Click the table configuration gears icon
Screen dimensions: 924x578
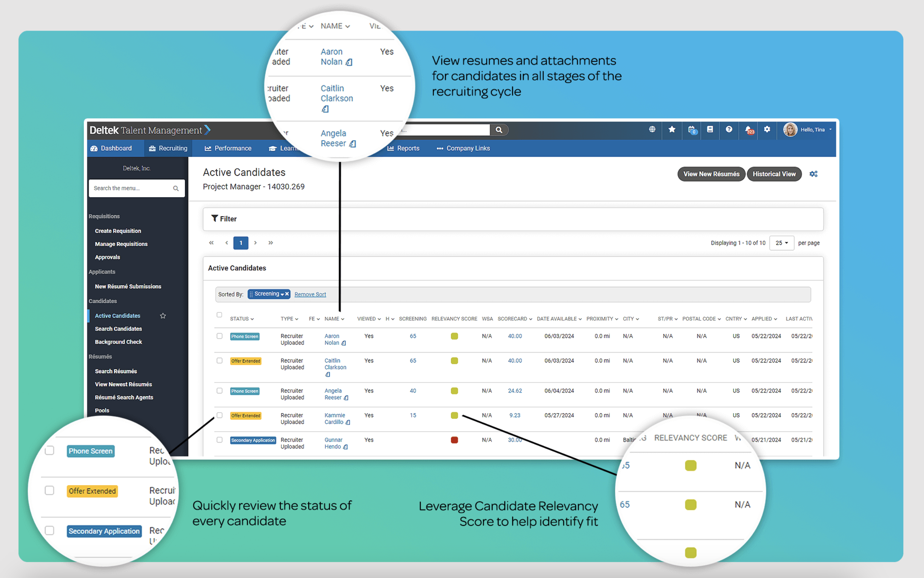point(813,174)
